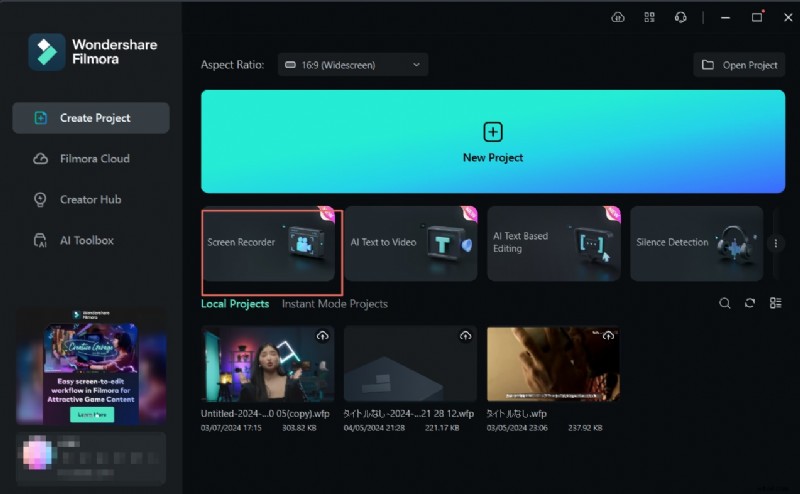Switch to Instant Mode Projects tab
The width and height of the screenshot is (800, 494).
tap(334, 304)
